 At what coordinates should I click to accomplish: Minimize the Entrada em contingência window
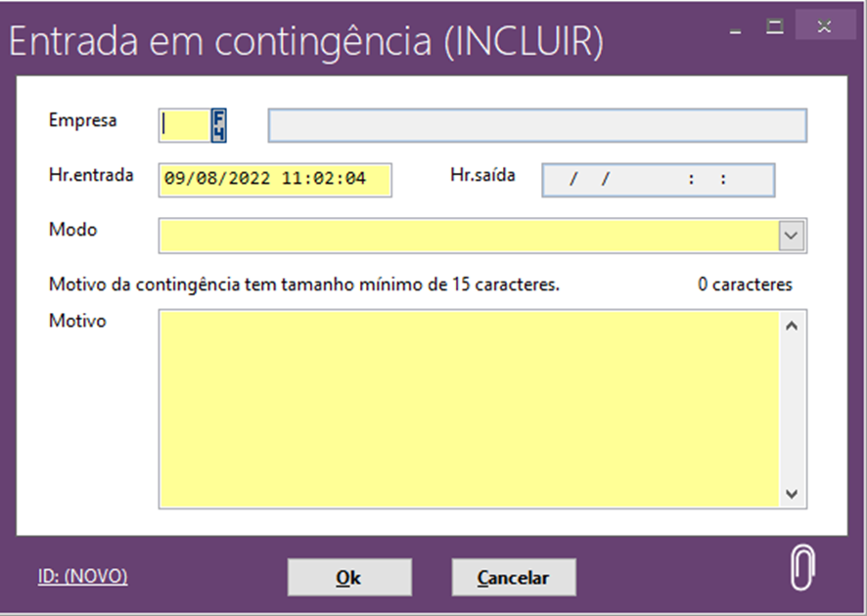click(x=736, y=27)
